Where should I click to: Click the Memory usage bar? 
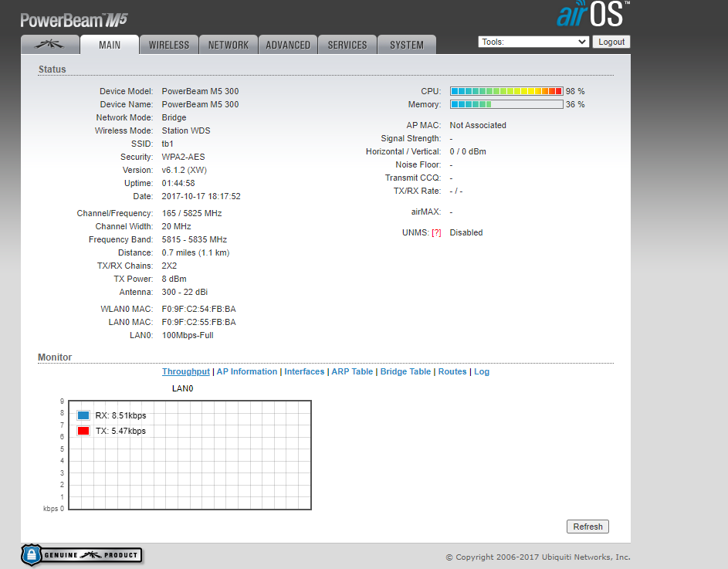506,104
